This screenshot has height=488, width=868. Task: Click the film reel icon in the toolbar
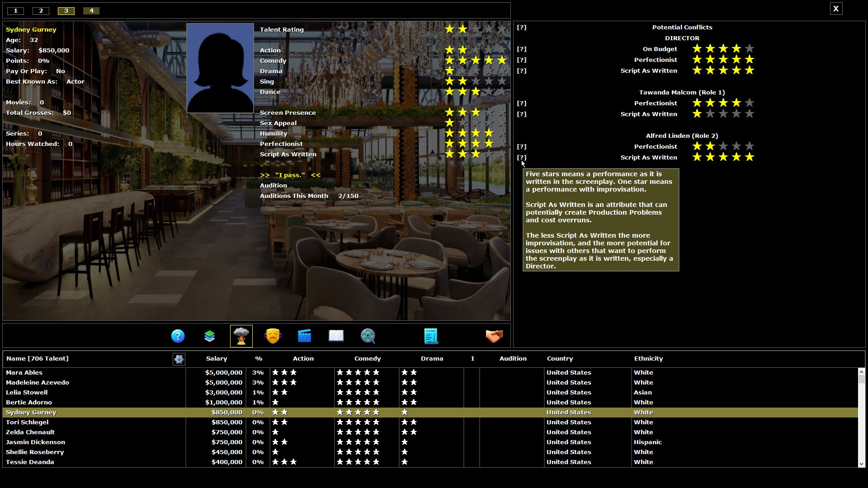(368, 336)
